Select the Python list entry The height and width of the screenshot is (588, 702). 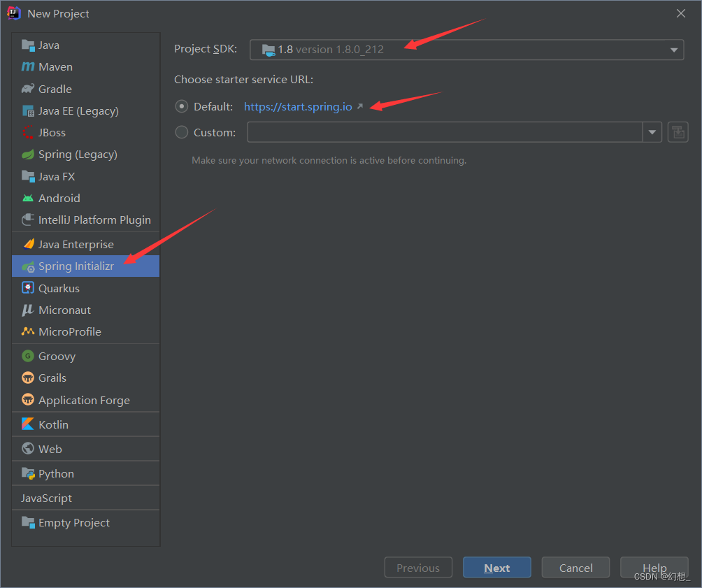pyautogui.click(x=85, y=473)
